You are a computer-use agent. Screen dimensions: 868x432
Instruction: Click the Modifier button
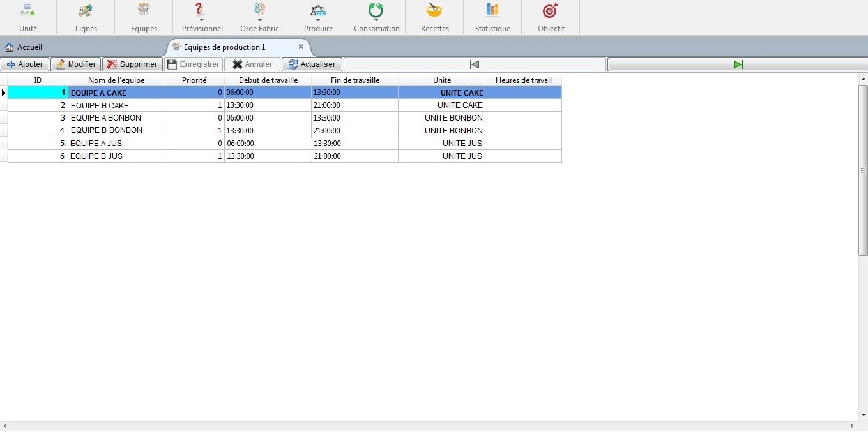pos(76,64)
